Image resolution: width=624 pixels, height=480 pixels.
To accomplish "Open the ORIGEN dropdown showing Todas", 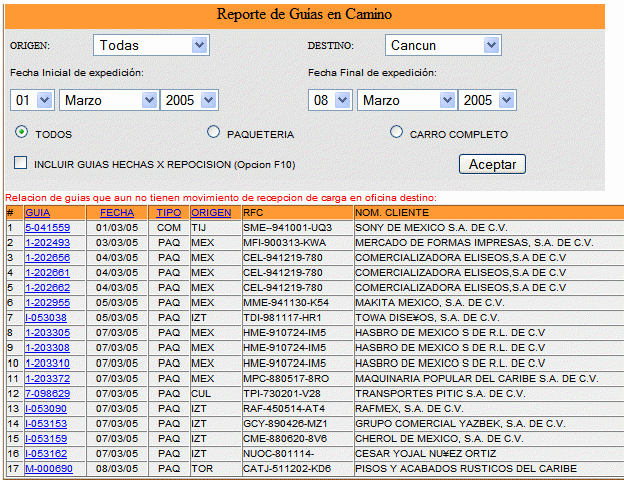I will (150, 45).
